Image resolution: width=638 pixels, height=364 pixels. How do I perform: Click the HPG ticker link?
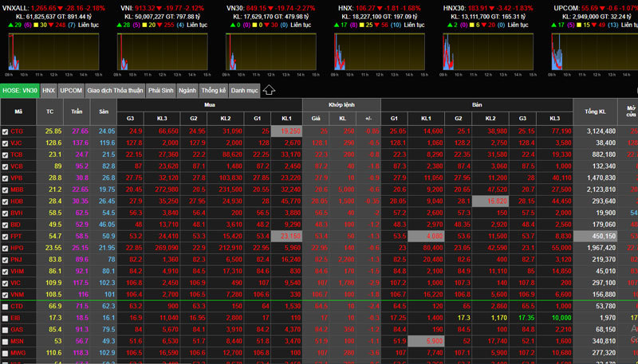pos(18,248)
